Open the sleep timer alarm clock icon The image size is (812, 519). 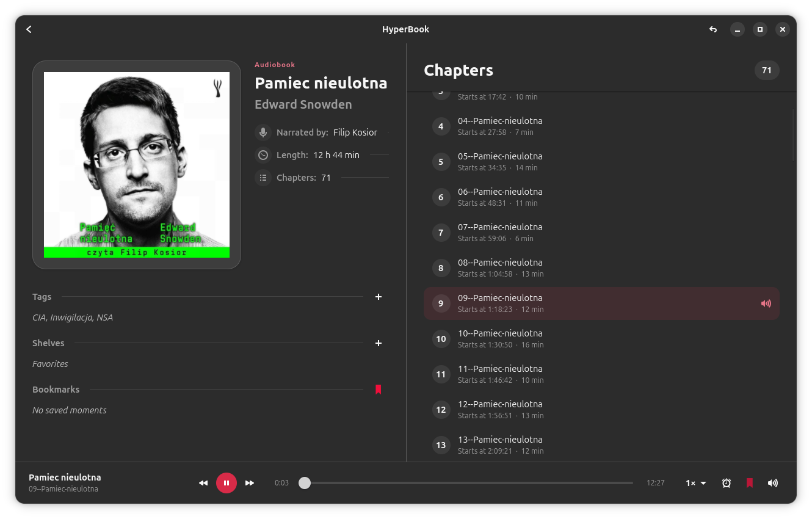pos(727,483)
